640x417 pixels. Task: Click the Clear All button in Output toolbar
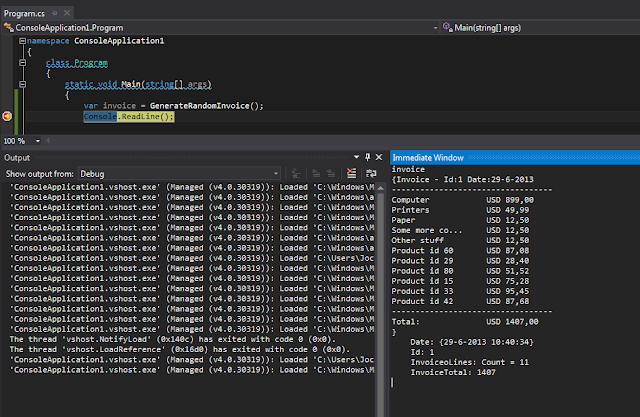tap(351, 173)
